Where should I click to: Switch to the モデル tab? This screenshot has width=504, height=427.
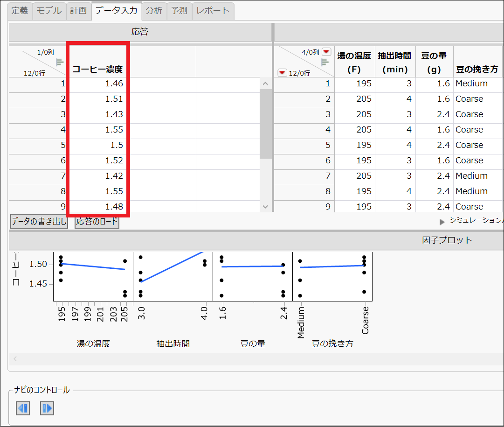[x=49, y=11]
